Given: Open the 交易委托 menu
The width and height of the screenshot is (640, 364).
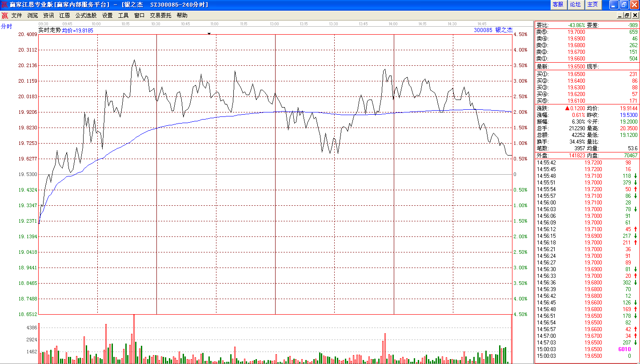Looking at the screenshot, I should click(x=160, y=15).
